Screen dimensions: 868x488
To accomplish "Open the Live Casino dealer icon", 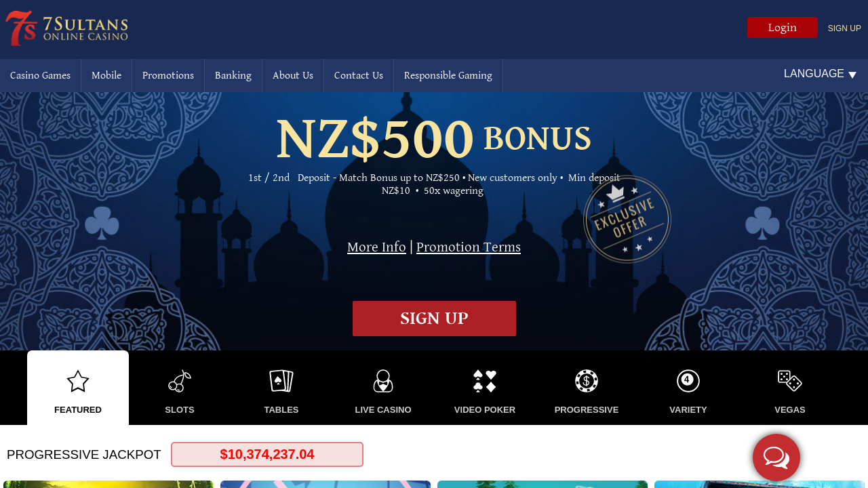I will click(x=383, y=381).
